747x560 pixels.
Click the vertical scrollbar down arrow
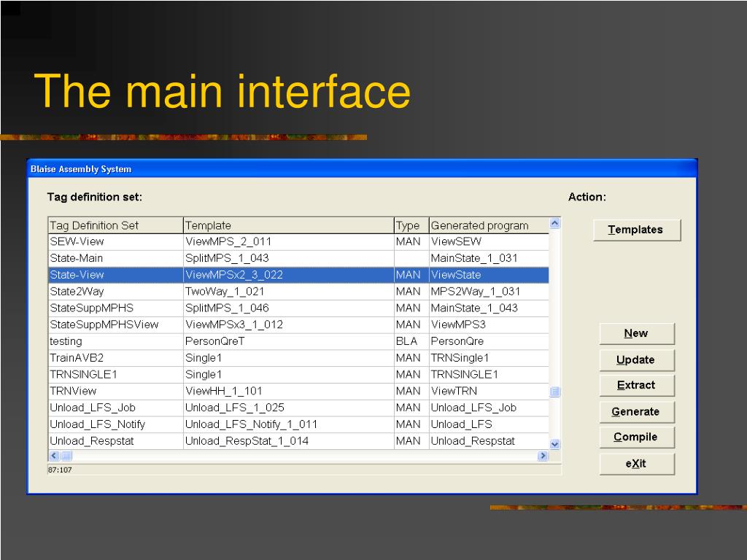[554, 444]
